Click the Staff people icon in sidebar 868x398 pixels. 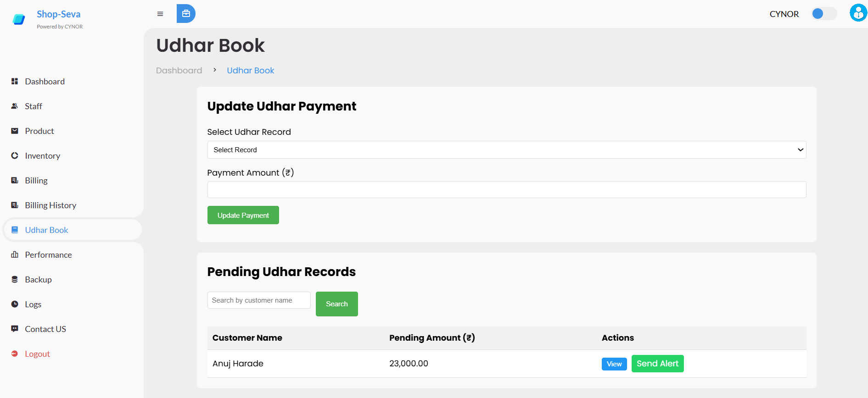click(x=15, y=106)
